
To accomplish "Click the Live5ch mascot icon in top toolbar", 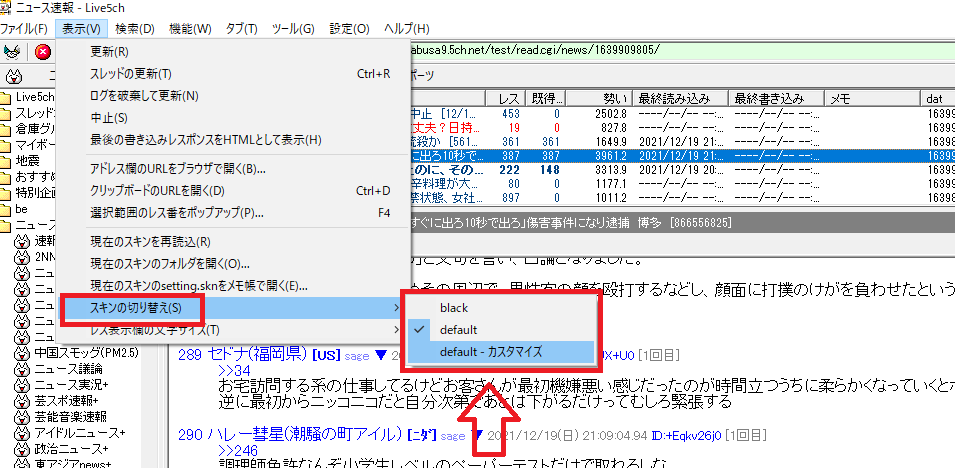I will (x=12, y=52).
